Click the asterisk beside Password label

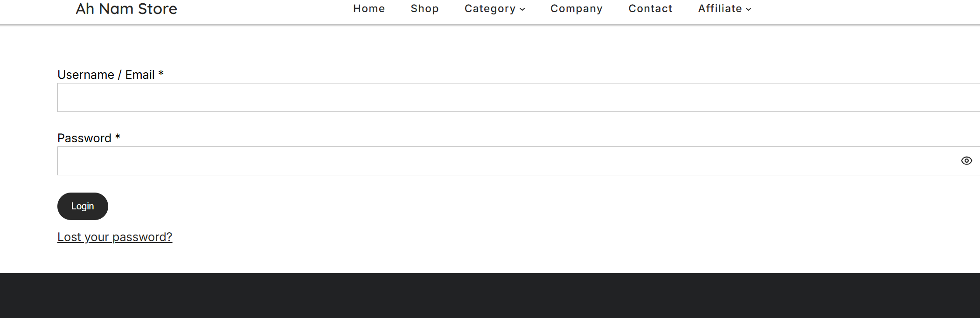[x=118, y=137]
